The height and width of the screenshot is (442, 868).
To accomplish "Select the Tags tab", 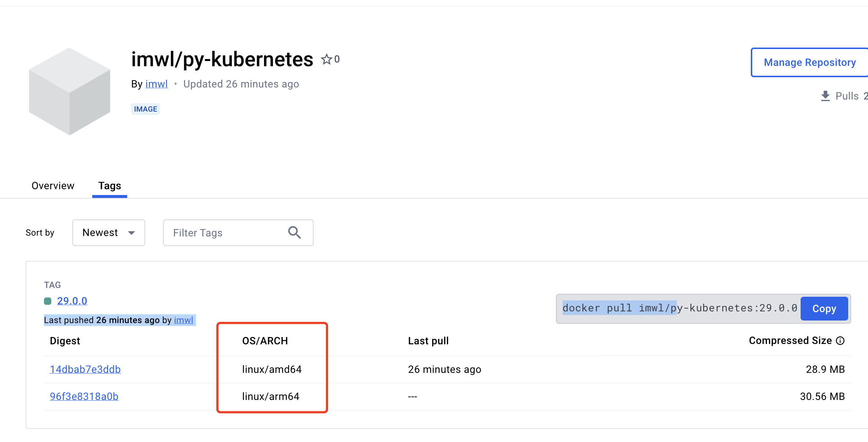I will [110, 186].
